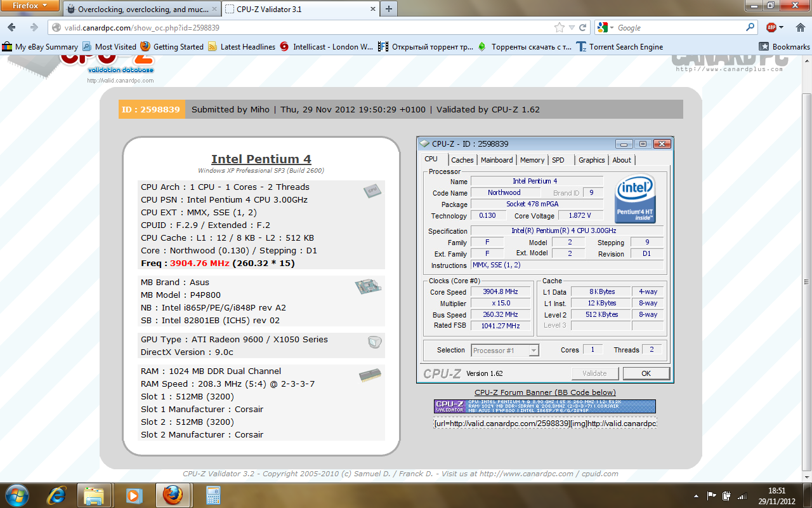Click the Action Center flag icon
Image resolution: width=812 pixels, height=508 pixels.
712,495
